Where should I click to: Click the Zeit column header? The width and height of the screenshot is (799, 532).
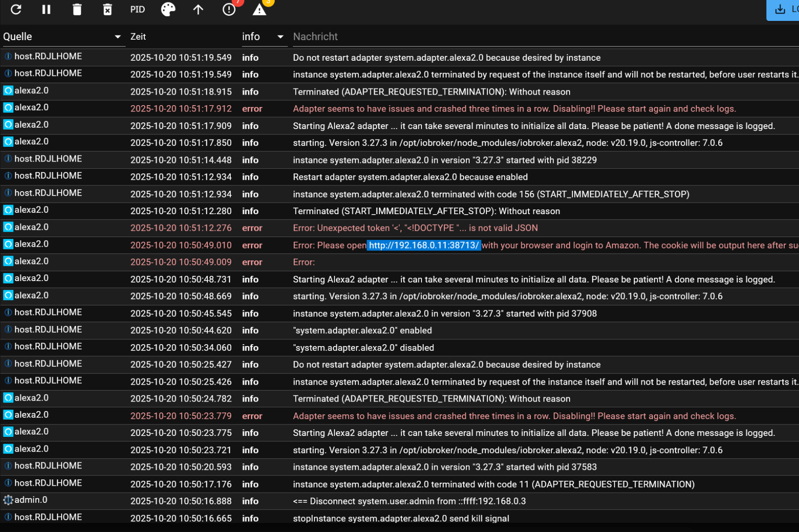138,37
